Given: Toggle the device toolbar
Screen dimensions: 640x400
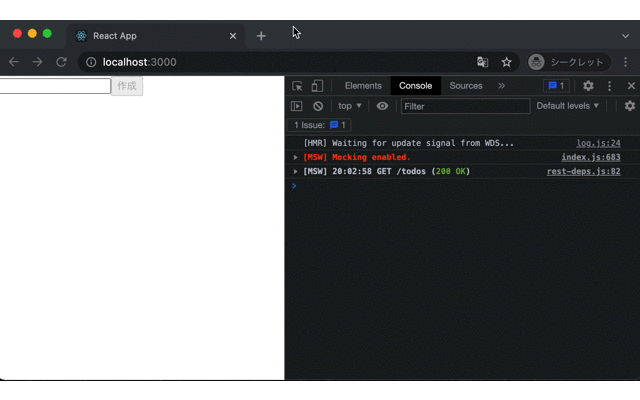Looking at the screenshot, I should (x=317, y=86).
